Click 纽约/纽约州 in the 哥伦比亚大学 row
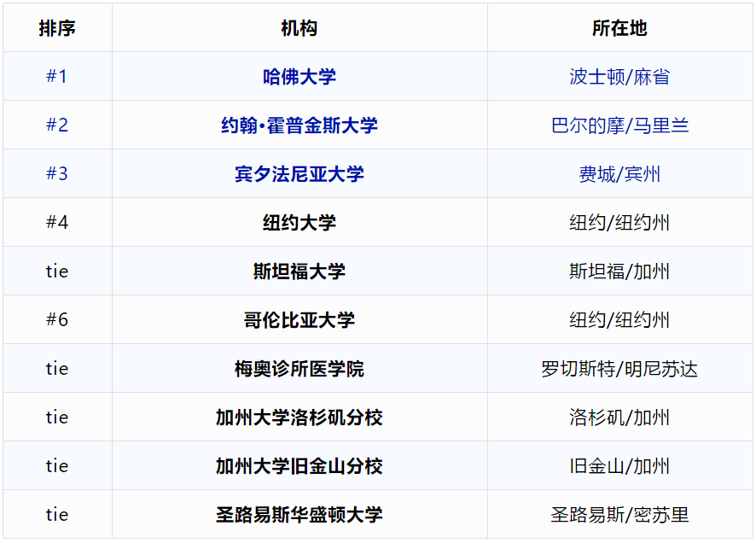The height and width of the screenshot is (543, 756). coord(619,320)
